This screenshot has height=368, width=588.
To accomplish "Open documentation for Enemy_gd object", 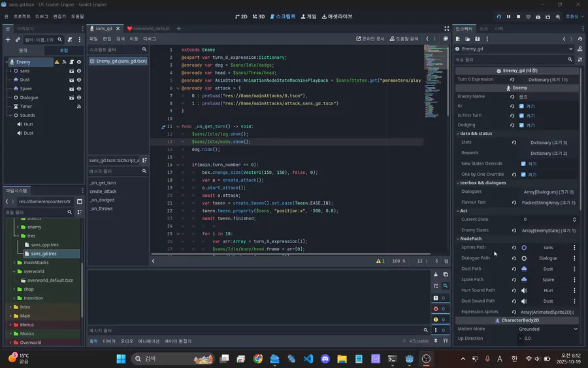I will (580, 49).
